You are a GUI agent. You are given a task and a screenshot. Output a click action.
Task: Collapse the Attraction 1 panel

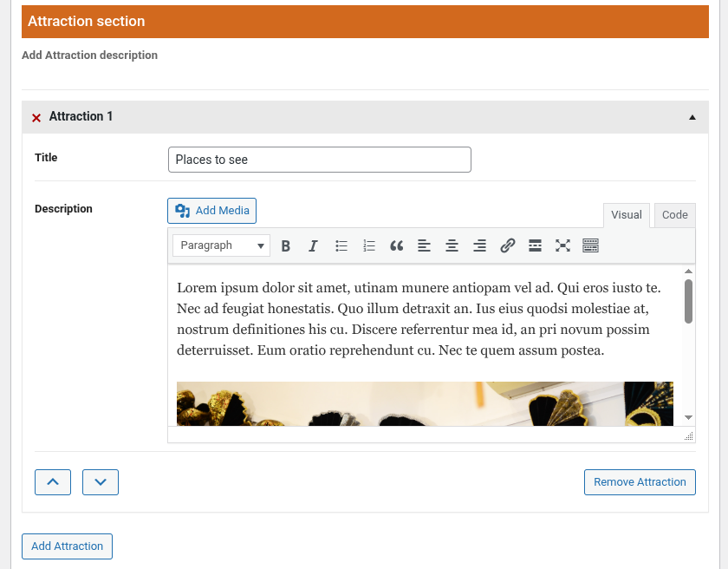click(x=692, y=117)
